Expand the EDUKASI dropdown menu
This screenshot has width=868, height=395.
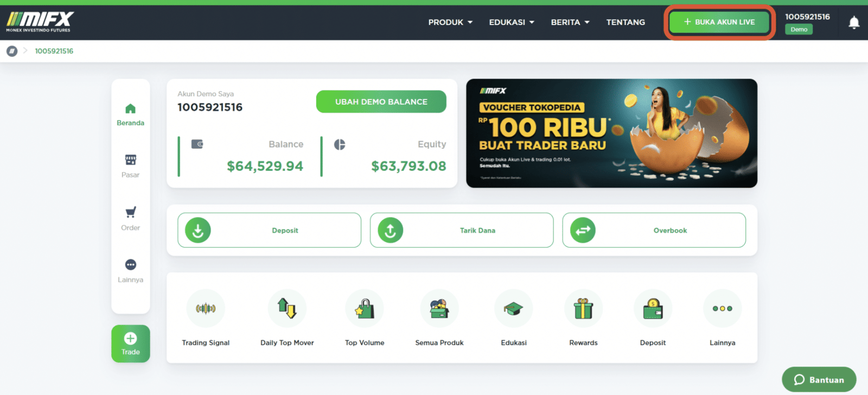pyautogui.click(x=512, y=22)
